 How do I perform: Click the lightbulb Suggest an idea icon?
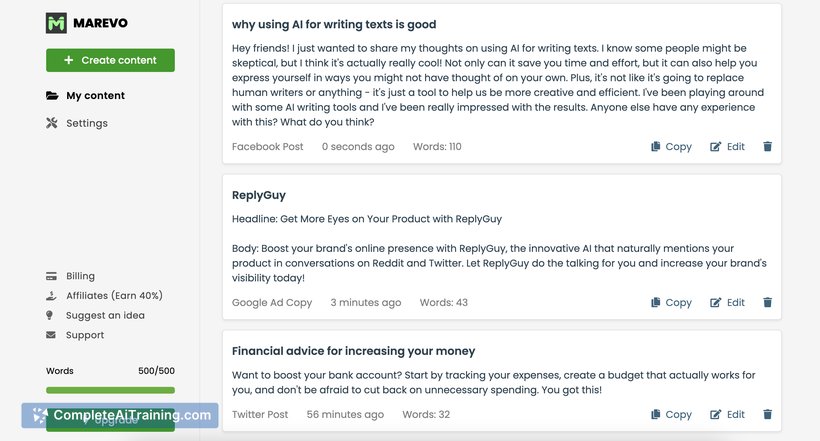tap(50, 315)
